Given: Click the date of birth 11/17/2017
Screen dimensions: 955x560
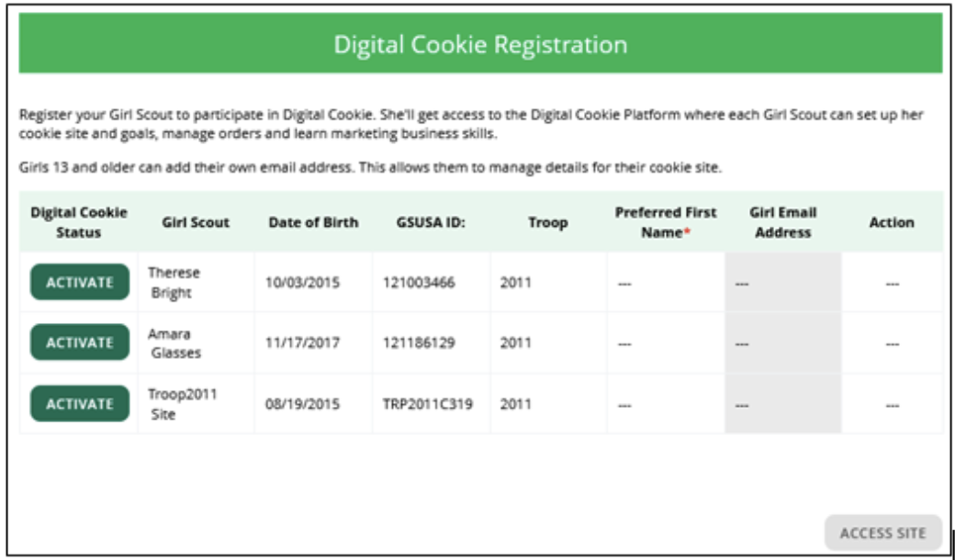Looking at the screenshot, I should point(302,343).
